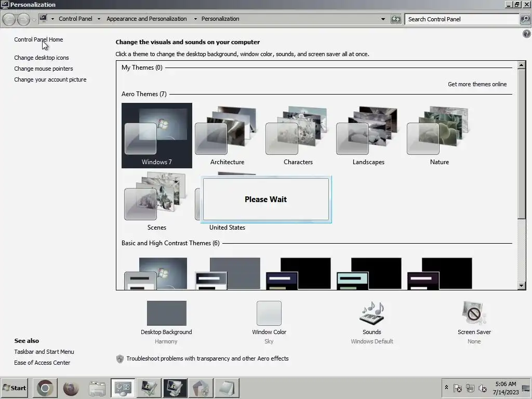Screen dimensions: 532x399
Task: Refresh the address bar
Action: click(396, 19)
